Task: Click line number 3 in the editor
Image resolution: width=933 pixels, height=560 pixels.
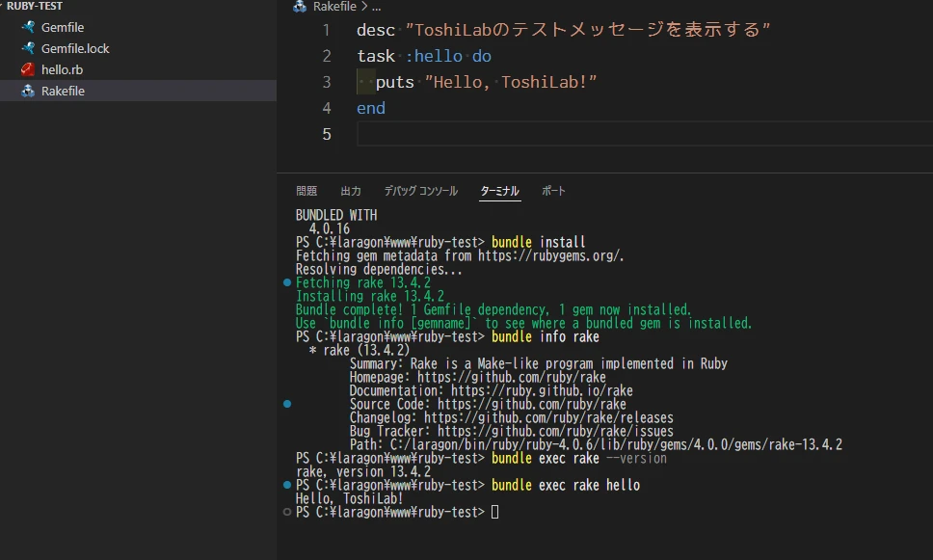Action: tap(326, 82)
